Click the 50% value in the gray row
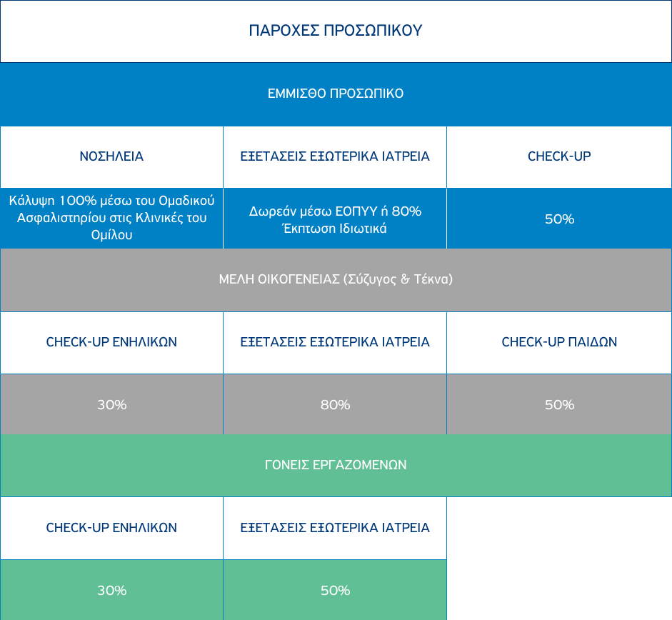 [x=559, y=405]
